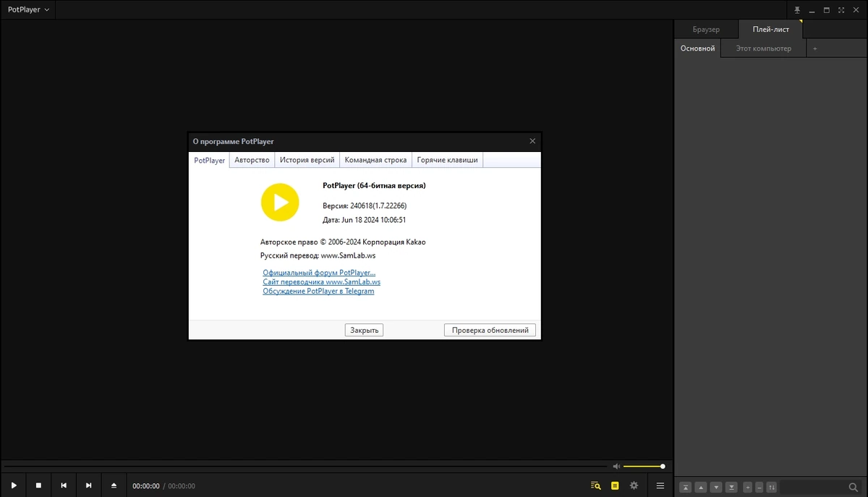Open the Сайт переводчика www.SamLab.ws link
The height and width of the screenshot is (497, 868).
pyautogui.click(x=322, y=282)
